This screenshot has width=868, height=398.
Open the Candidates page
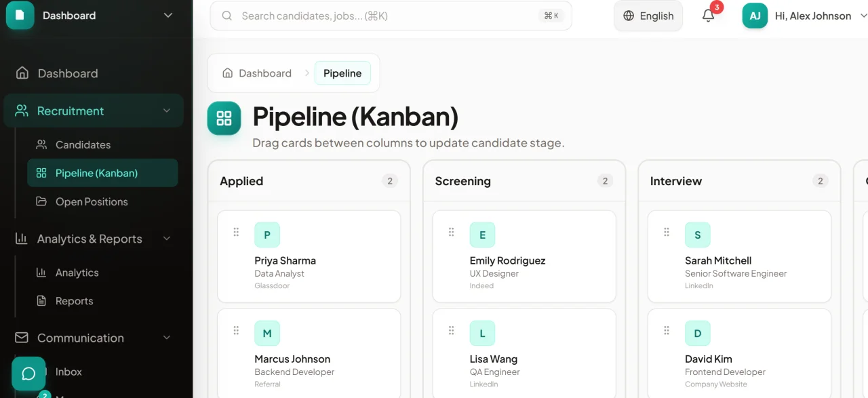(x=102, y=144)
